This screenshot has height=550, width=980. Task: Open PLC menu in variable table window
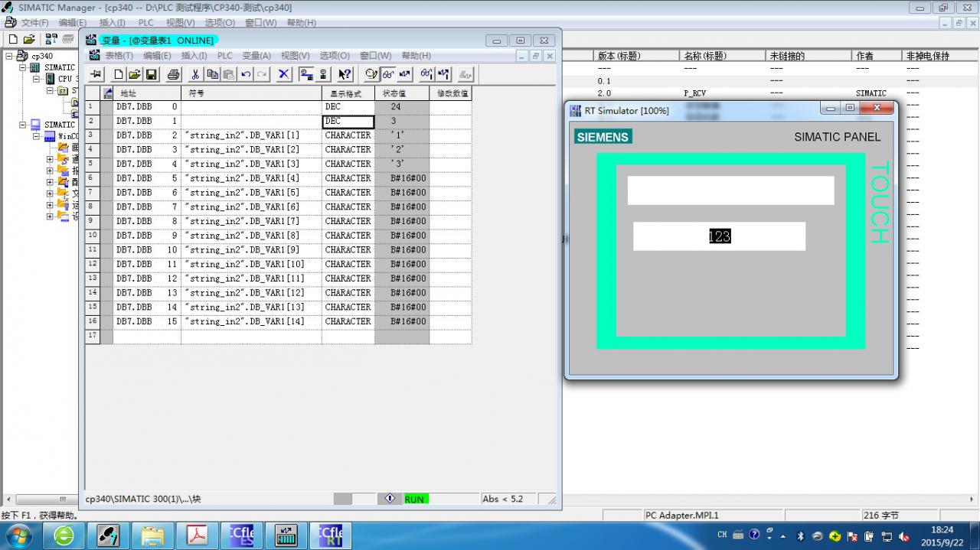pos(225,56)
